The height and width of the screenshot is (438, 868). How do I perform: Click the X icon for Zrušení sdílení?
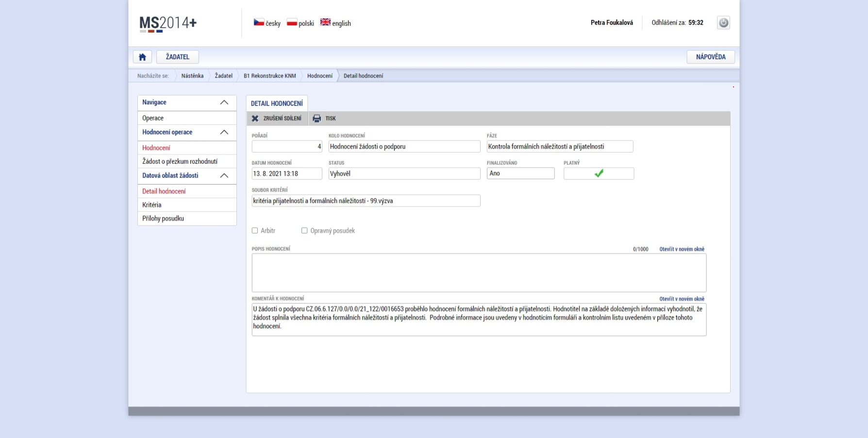coord(255,118)
